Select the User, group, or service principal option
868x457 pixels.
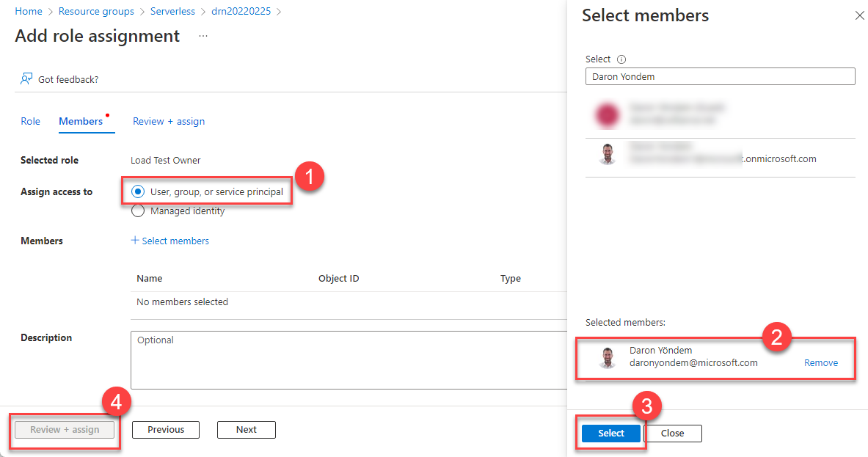[137, 191]
